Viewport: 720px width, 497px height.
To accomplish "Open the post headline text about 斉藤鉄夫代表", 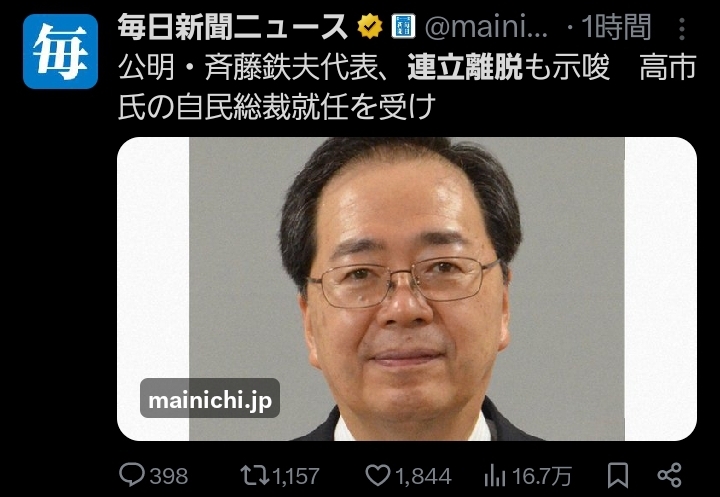I will tap(407, 87).
